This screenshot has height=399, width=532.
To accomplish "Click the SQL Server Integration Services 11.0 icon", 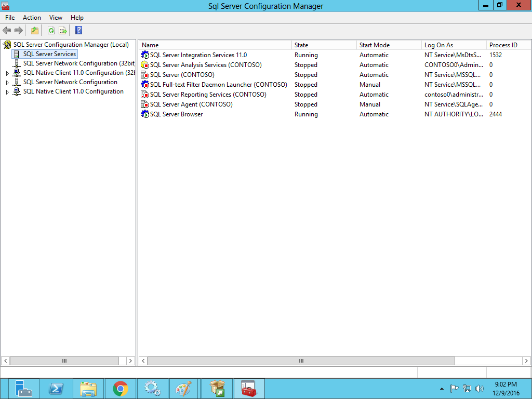I will 145,55.
